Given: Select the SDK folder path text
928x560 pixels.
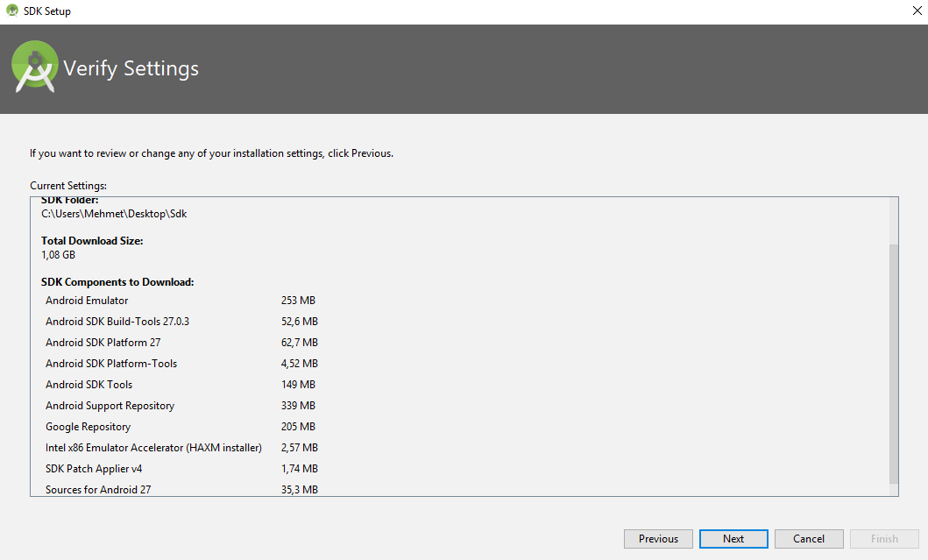Looking at the screenshot, I should click(x=114, y=214).
